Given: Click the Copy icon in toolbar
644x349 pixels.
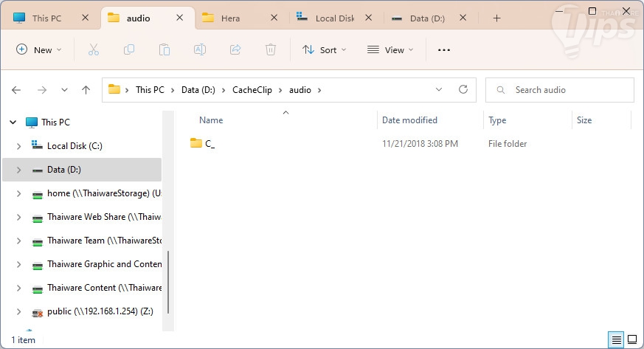Looking at the screenshot, I should 129,50.
